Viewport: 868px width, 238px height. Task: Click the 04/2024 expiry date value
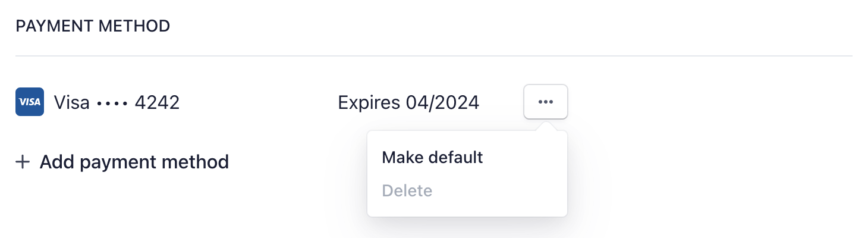pyautogui.click(x=442, y=102)
